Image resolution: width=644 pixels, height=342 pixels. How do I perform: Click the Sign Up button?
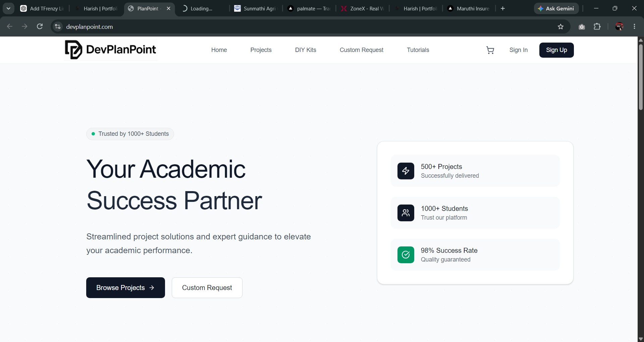(556, 50)
